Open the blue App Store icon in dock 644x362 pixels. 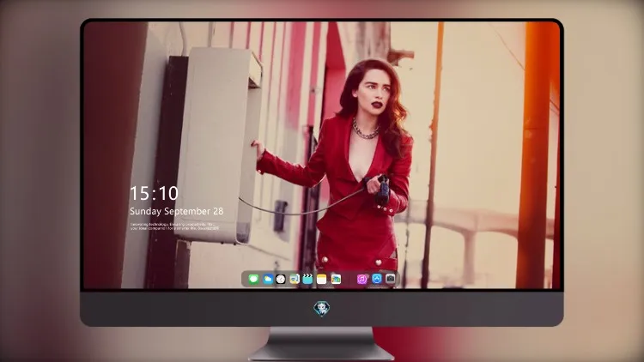[x=377, y=279]
